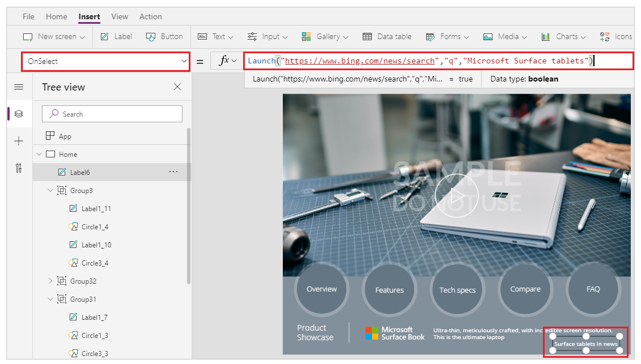Open the Insert pane via plus icon
Image resolution: width=641 pixels, height=364 pixels.
tap(19, 140)
